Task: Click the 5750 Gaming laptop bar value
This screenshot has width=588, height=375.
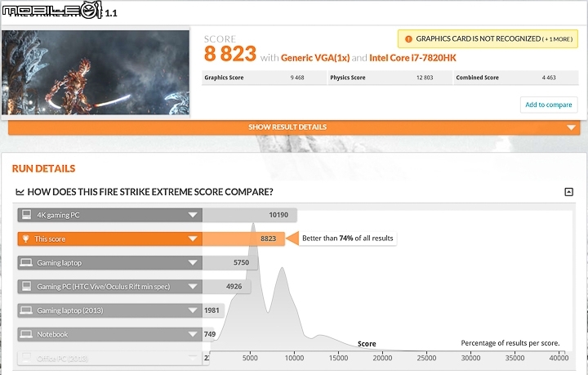Action: (241, 262)
